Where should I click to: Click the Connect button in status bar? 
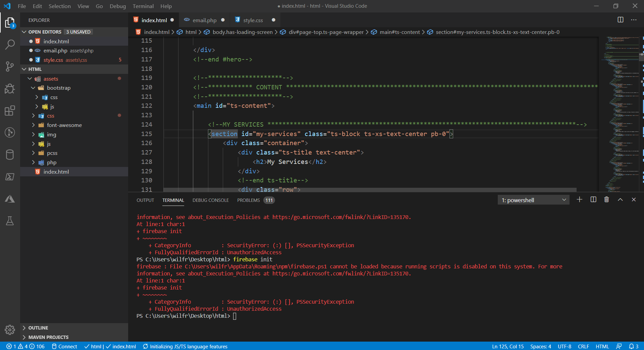(64, 346)
